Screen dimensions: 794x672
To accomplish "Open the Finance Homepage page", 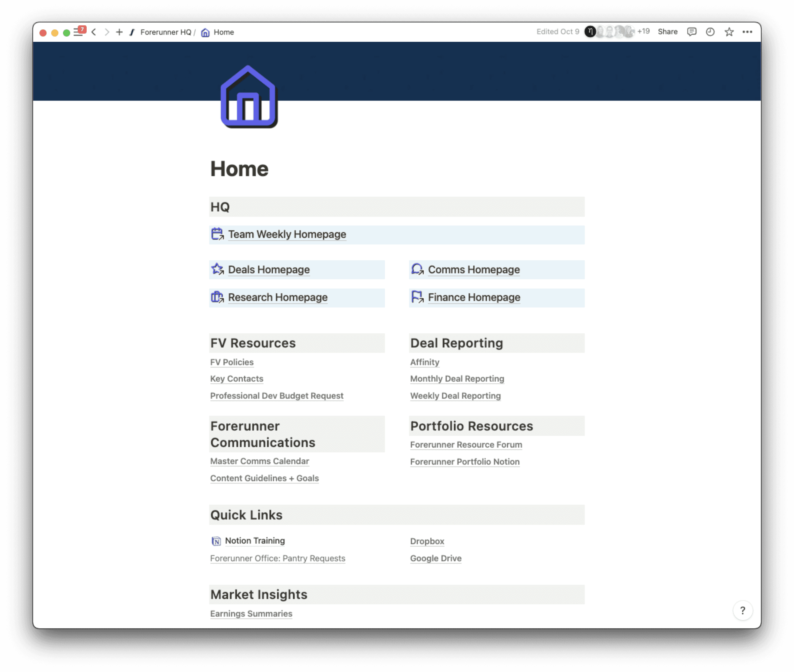I will click(474, 297).
